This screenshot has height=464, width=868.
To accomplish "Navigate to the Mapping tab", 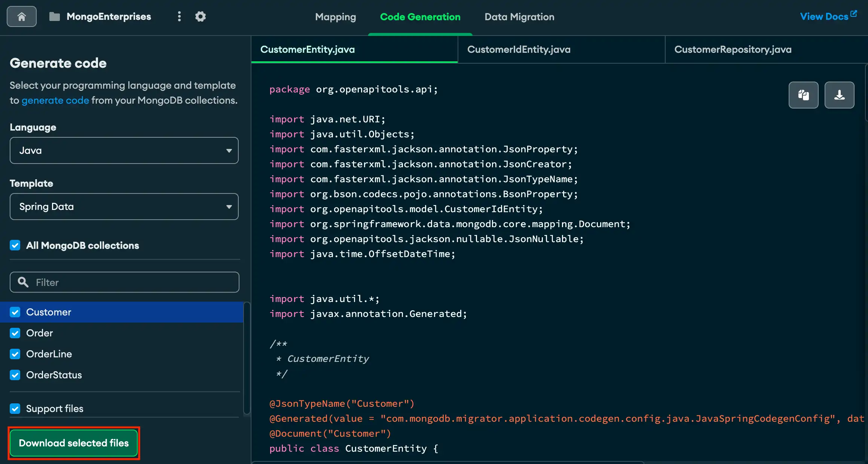I will tap(335, 17).
